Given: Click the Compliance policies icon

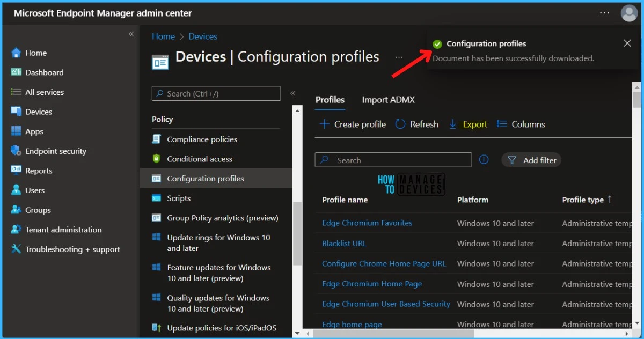Looking at the screenshot, I should (157, 139).
